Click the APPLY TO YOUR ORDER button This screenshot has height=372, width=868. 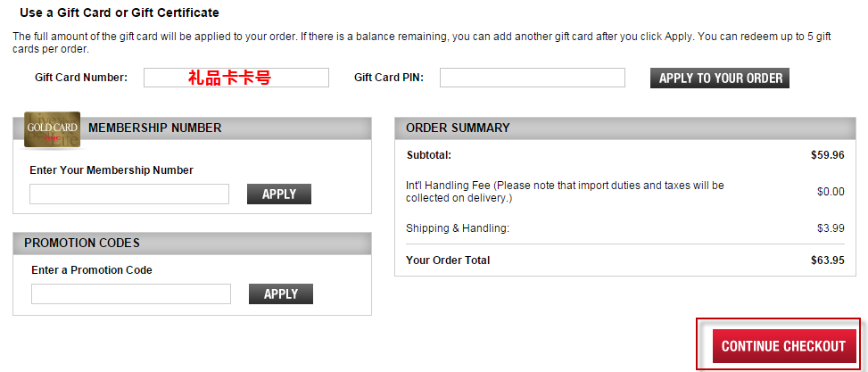[720, 78]
